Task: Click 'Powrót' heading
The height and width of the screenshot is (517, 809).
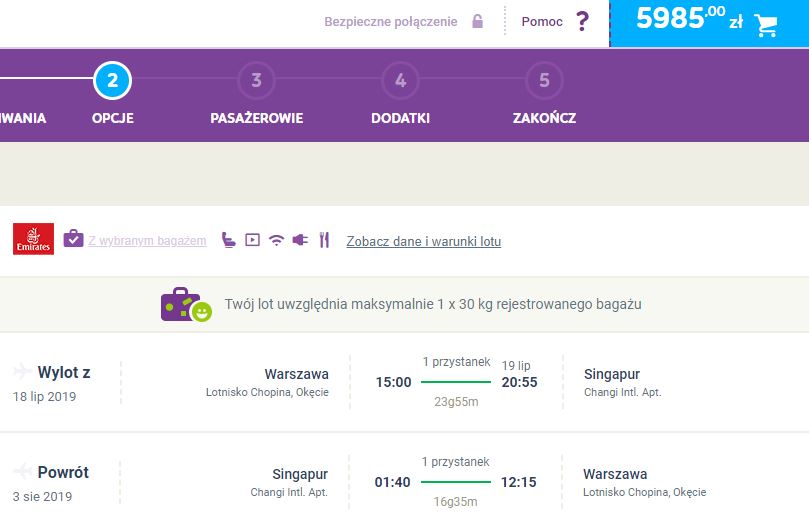Action: pos(63,472)
